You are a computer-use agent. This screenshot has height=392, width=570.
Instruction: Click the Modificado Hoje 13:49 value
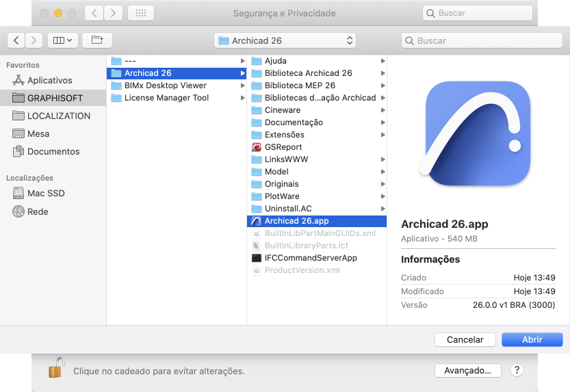click(x=534, y=291)
